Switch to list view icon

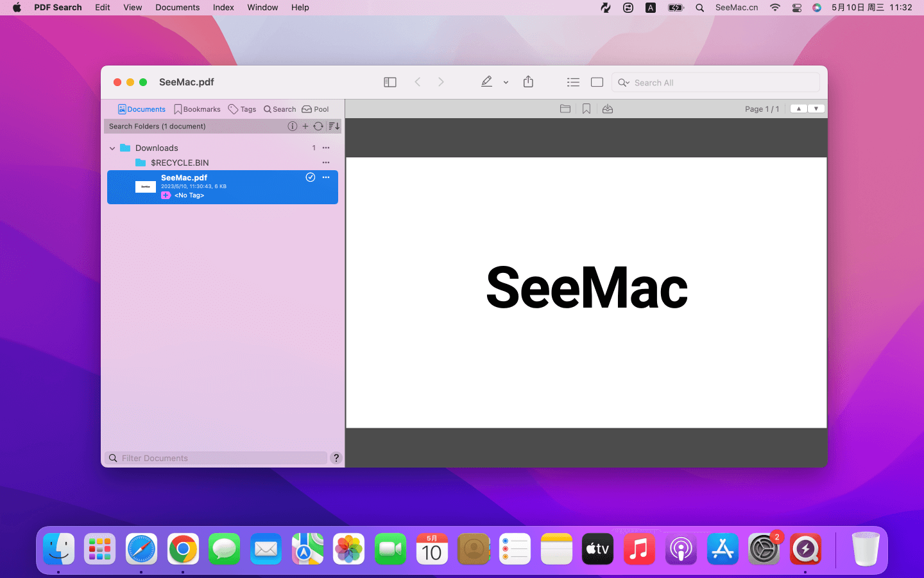(573, 82)
